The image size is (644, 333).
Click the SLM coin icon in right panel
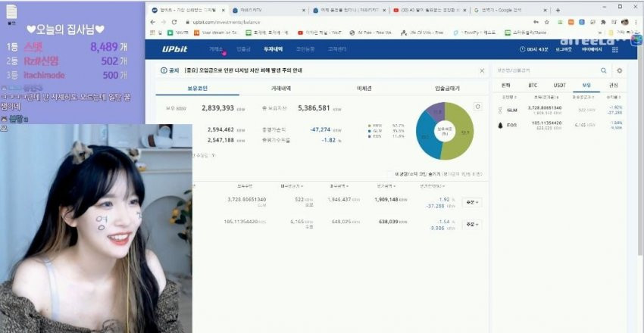(500, 110)
